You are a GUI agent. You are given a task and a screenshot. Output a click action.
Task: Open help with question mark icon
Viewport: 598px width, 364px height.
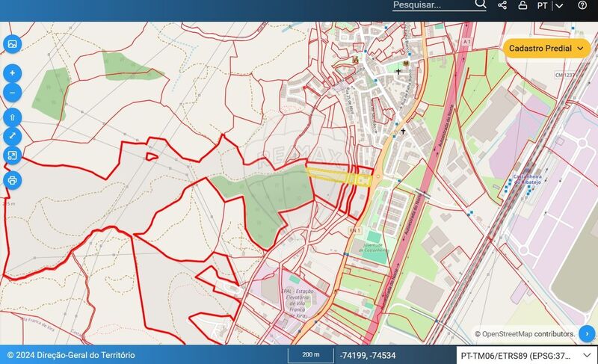[582, 5]
